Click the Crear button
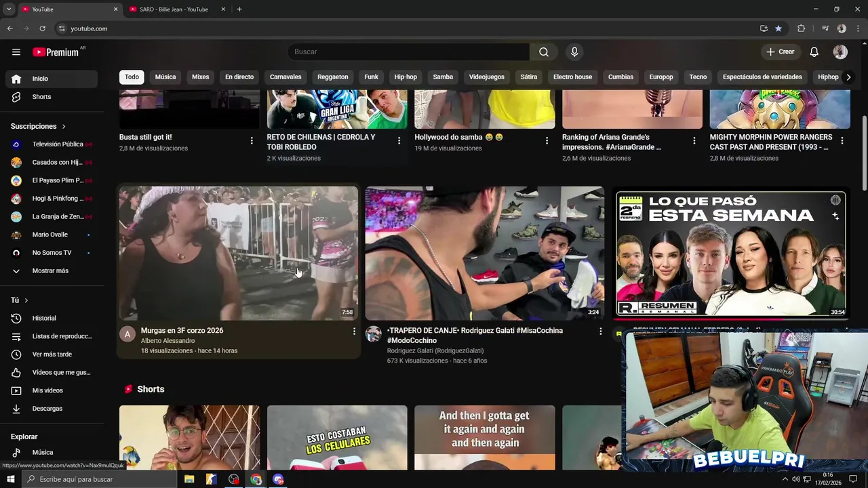 780,52
